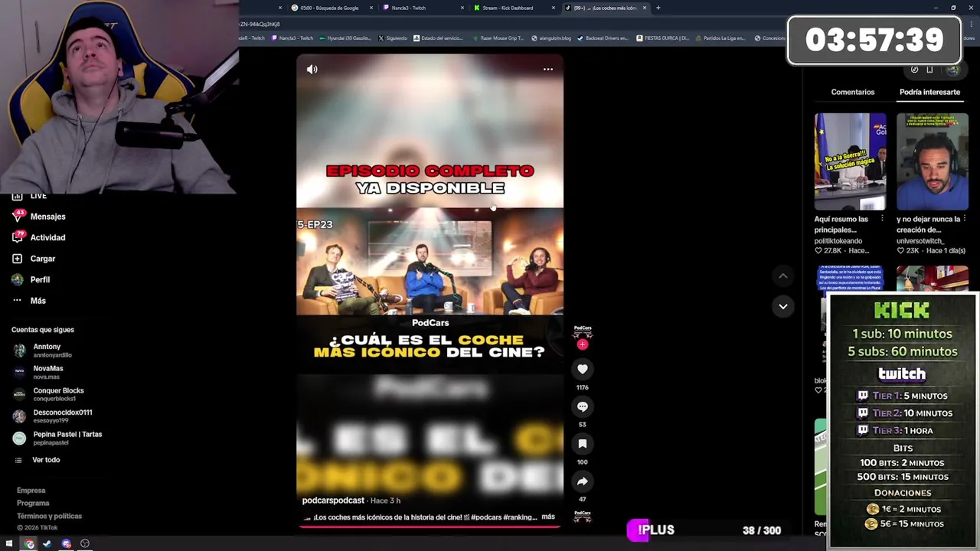Open OBS Studio from the taskbar

tap(85, 544)
